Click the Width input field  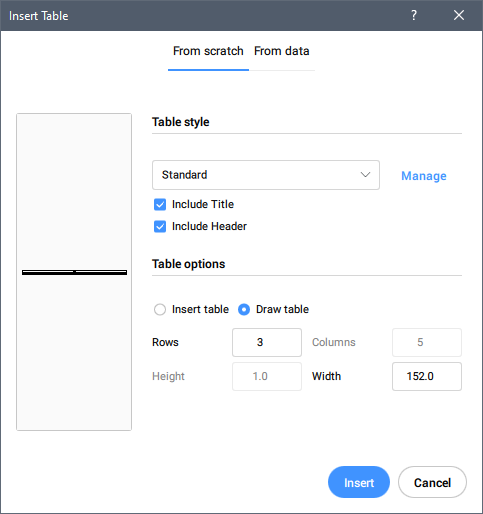(427, 376)
